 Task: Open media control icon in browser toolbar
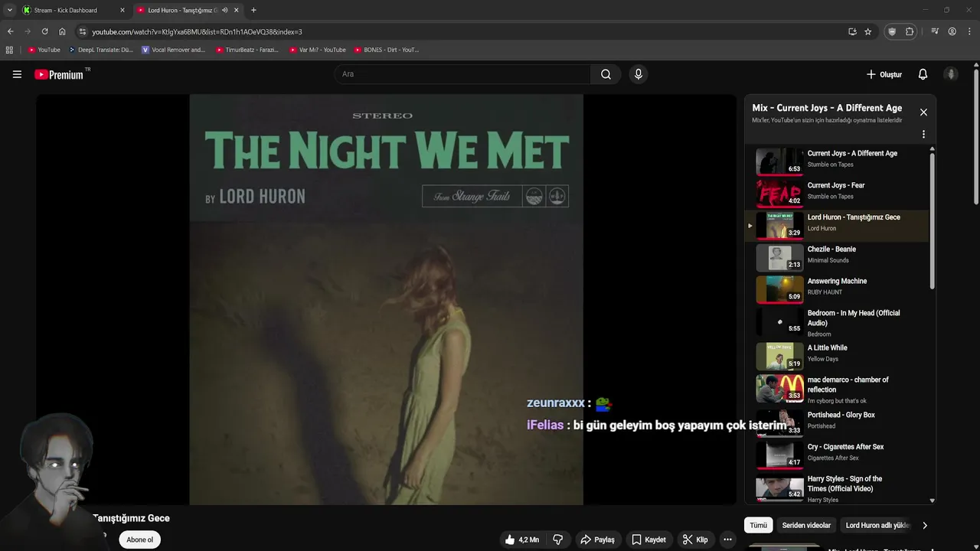[935, 31]
